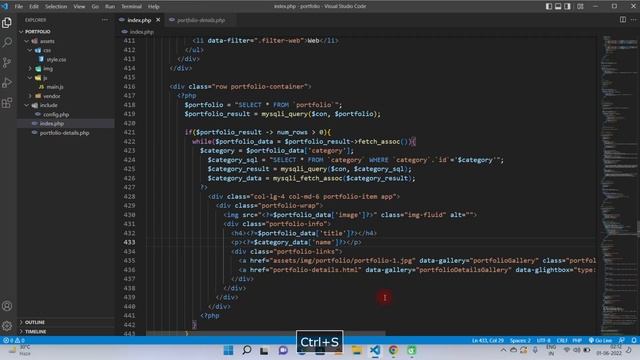Open the Windows Start button

pos(228,350)
